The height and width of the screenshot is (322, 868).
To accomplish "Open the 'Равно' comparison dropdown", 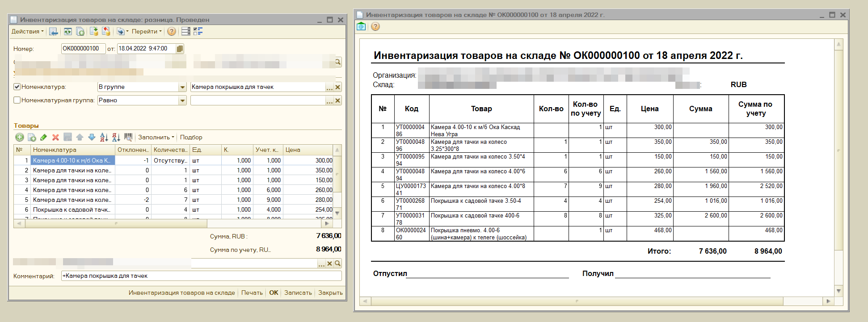I will click(x=182, y=100).
